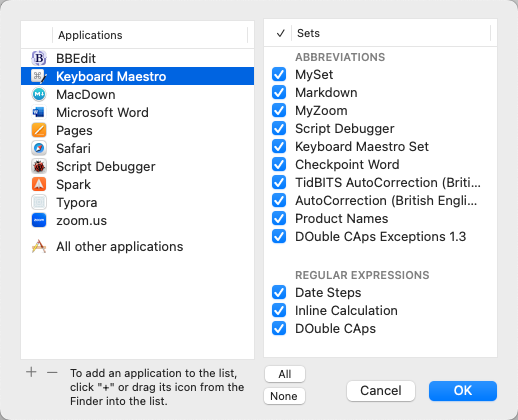Click the Sets column header
This screenshot has width=518, height=420.
(x=391, y=33)
